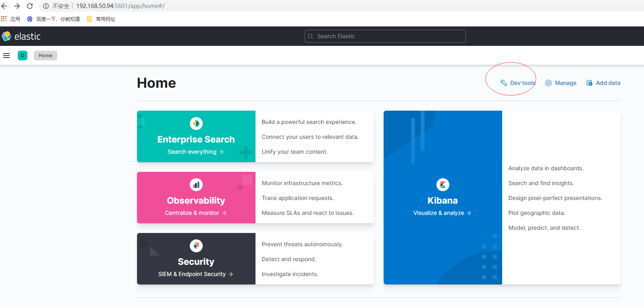Click into the Search Elastic field
The width and height of the screenshot is (644, 305).
[x=385, y=36]
